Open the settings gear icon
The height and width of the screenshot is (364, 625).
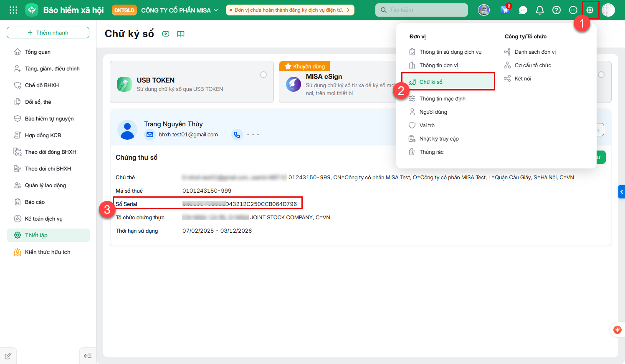click(x=590, y=10)
